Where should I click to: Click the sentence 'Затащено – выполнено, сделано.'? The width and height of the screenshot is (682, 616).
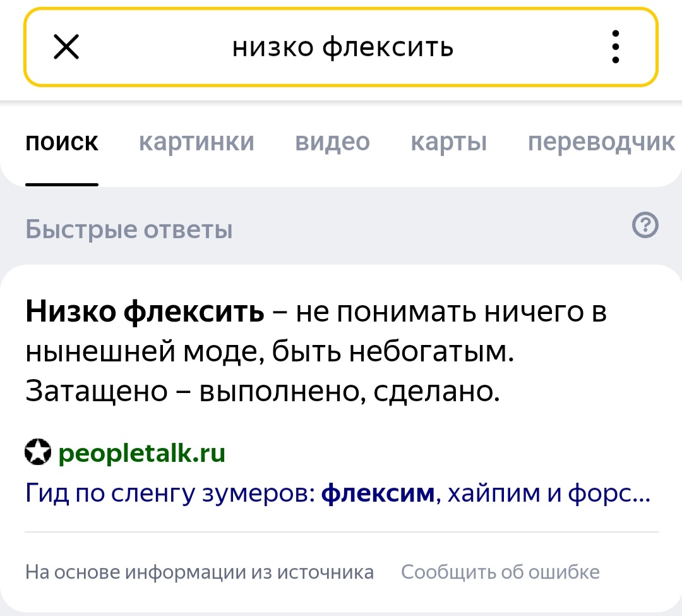click(x=263, y=390)
